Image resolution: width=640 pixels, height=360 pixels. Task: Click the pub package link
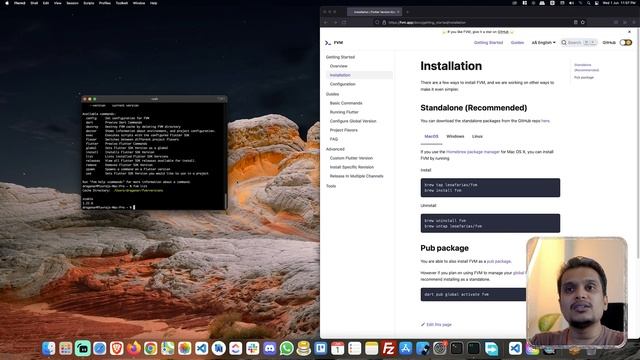click(x=499, y=261)
